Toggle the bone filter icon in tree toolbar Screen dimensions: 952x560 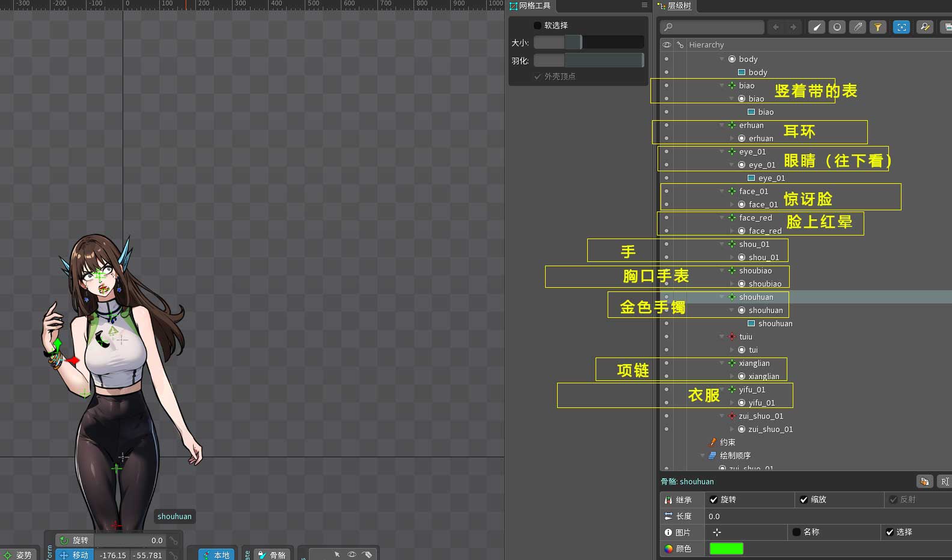point(816,27)
